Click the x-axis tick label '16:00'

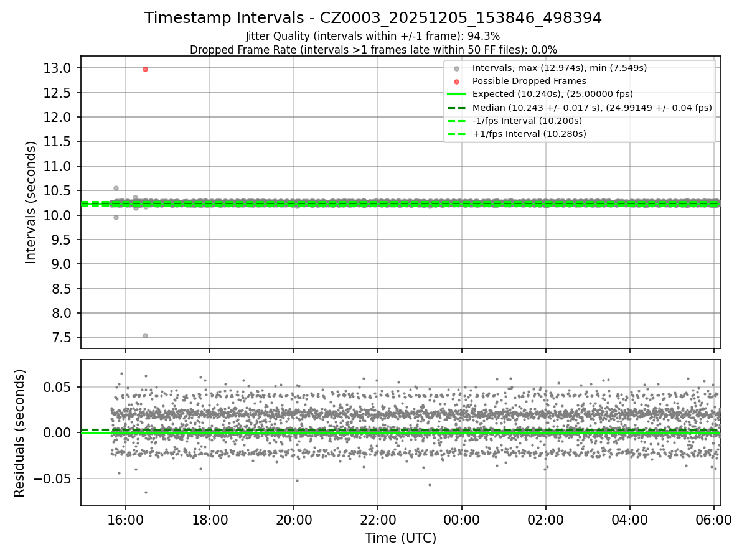coord(126,520)
